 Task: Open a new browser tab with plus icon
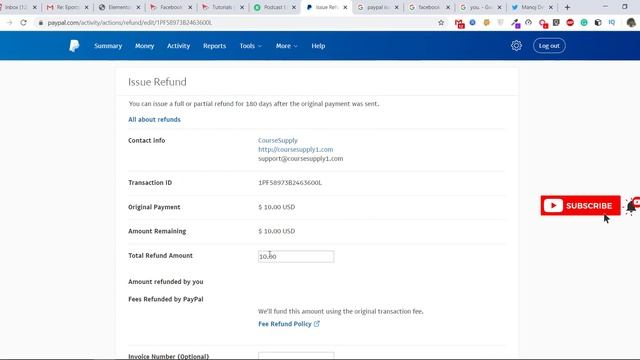567,7
